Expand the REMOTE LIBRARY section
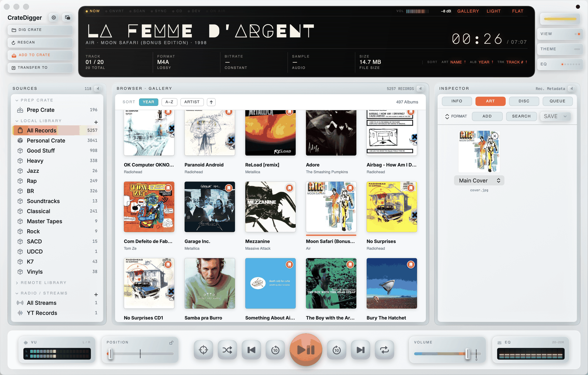The width and height of the screenshot is (588, 375). 17,283
